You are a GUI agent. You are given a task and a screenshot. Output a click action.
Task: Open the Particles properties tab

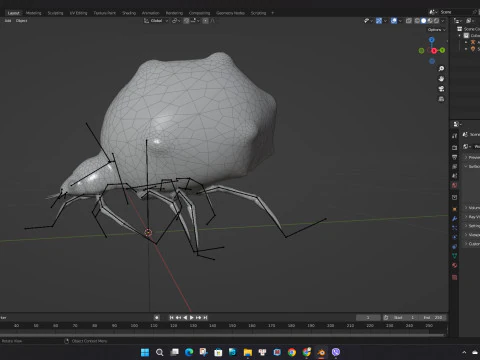click(x=455, y=228)
